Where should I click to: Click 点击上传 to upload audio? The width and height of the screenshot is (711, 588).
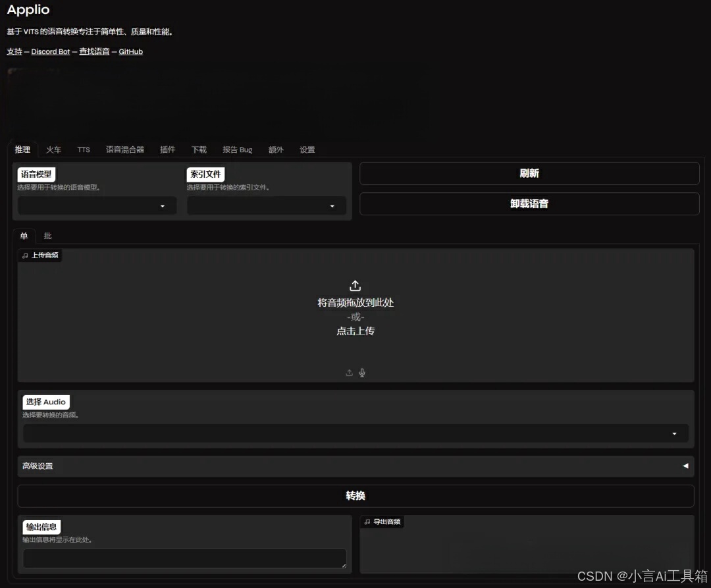[x=355, y=331]
